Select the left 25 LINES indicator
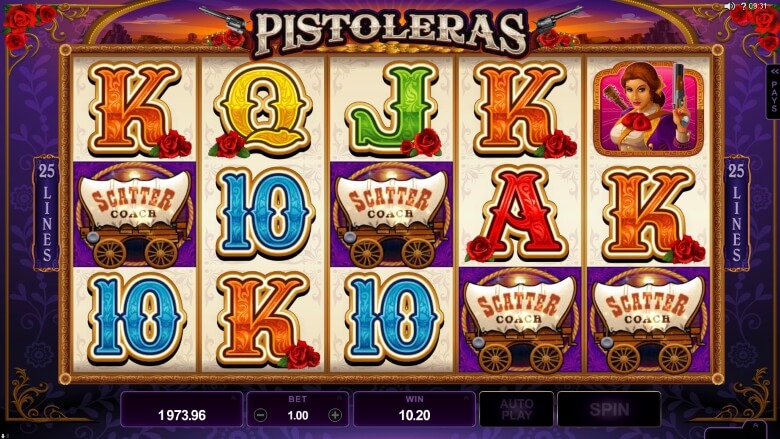This screenshot has width=780, height=439. point(46,213)
